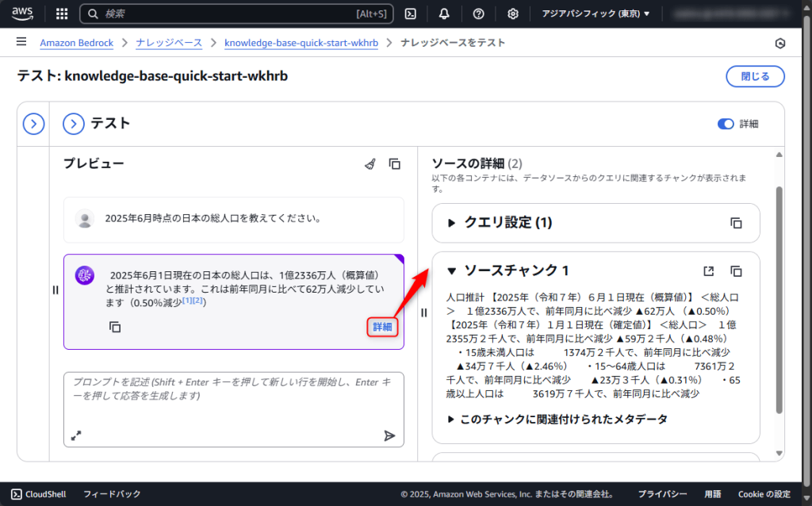The image size is (812, 506).
Task: Toggle the 詳細 switch off
Action: (x=726, y=124)
